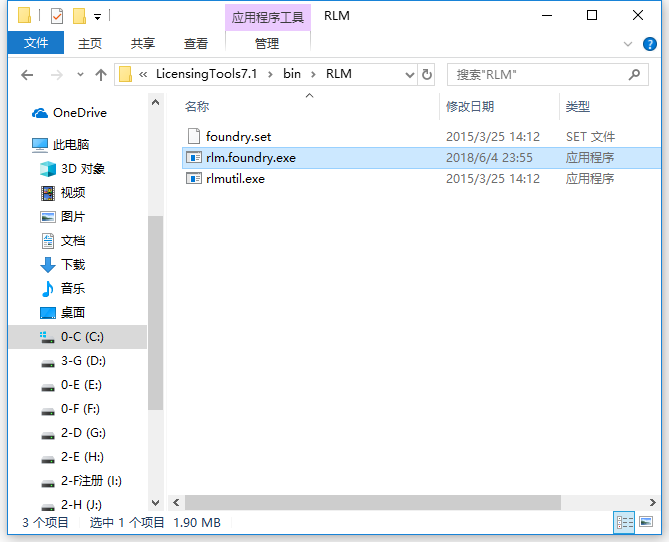Open the address bar history dropdown
669x542 pixels.
409,75
